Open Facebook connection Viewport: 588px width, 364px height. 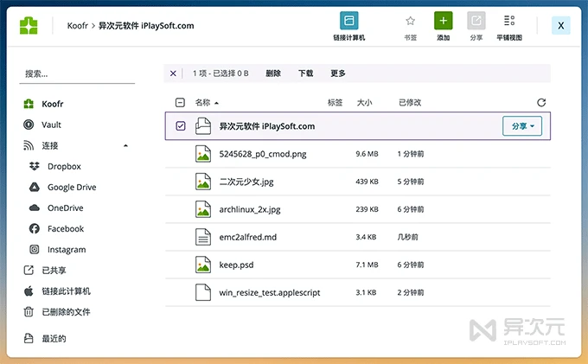pyautogui.click(x=66, y=228)
